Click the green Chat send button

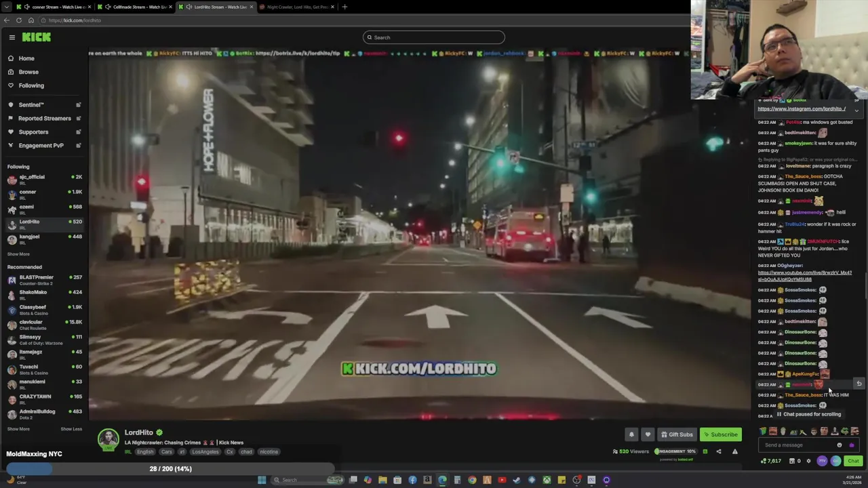coord(853,461)
